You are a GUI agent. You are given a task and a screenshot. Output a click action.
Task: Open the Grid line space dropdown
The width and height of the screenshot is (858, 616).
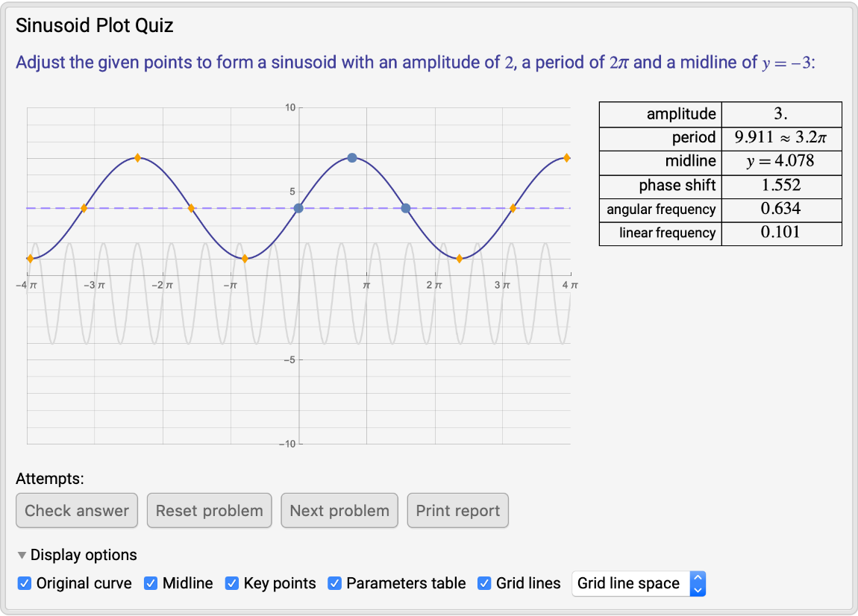[639, 583]
